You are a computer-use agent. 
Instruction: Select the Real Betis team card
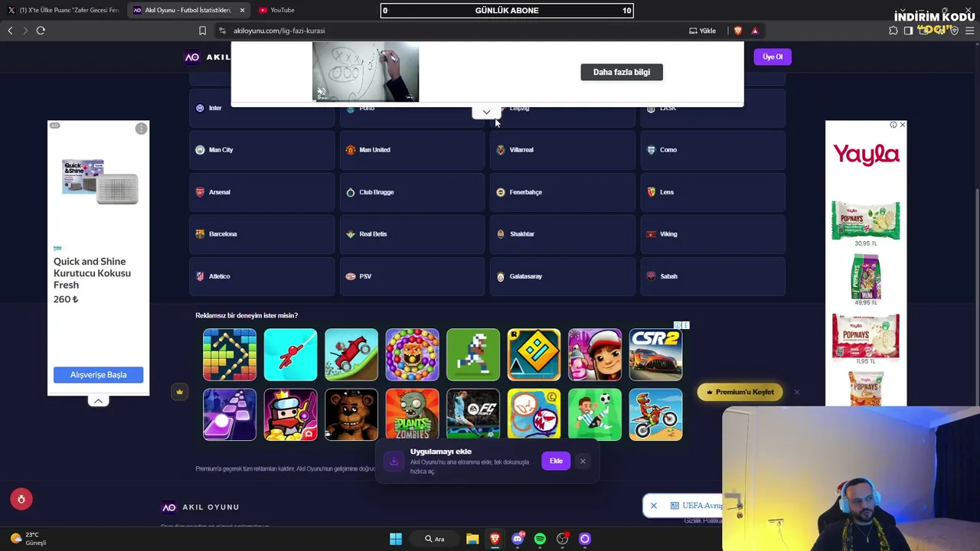(x=412, y=234)
